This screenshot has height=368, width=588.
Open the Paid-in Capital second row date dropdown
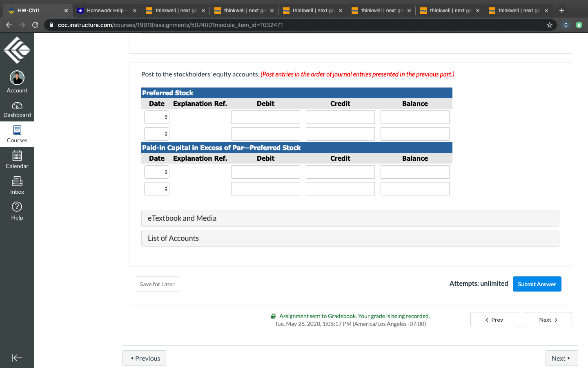157,188
